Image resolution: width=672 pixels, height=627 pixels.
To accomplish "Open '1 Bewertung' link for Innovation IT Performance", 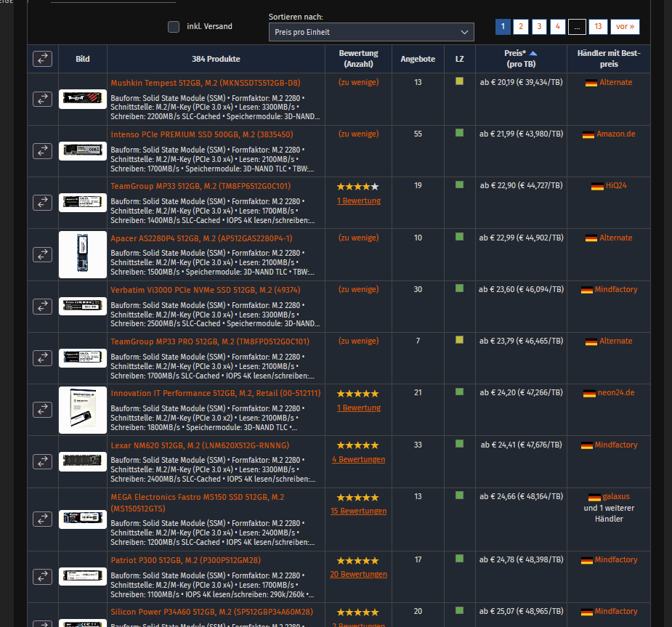I will coord(359,408).
